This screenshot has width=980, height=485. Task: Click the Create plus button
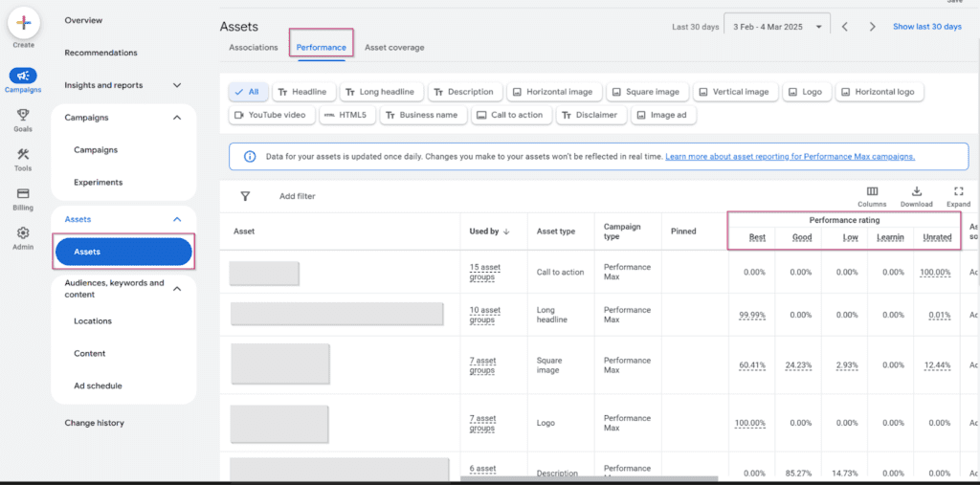[24, 23]
